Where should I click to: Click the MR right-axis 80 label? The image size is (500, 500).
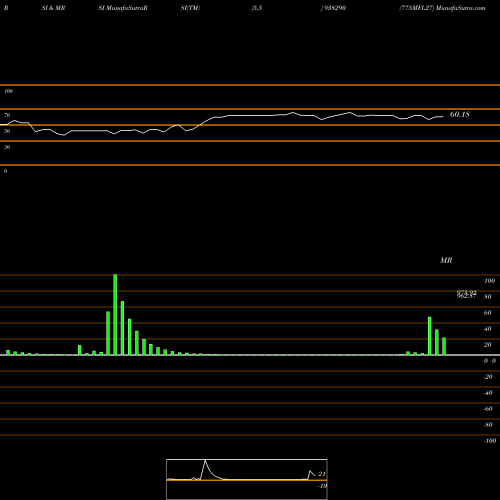point(488,297)
